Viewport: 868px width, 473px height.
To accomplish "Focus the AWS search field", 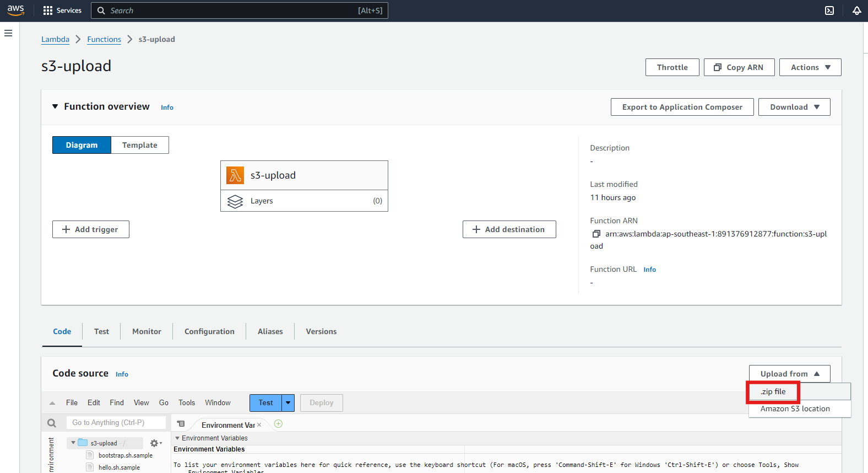I will (240, 10).
